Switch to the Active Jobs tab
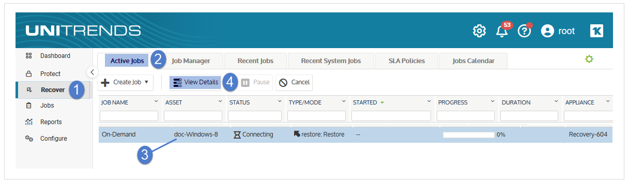The width and height of the screenshot is (644, 195). [127, 61]
